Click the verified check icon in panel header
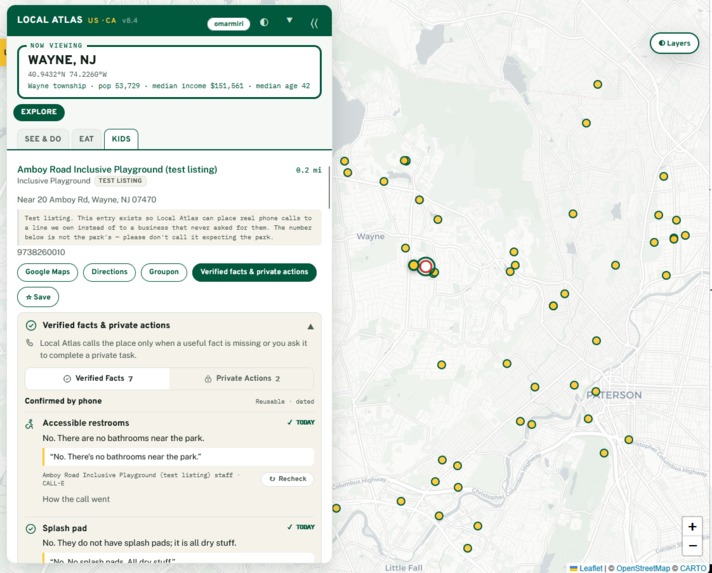 point(31,326)
